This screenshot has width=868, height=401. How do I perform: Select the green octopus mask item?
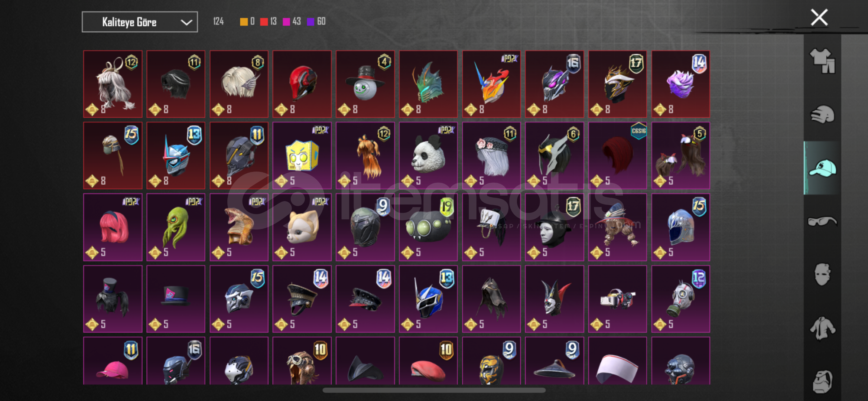click(x=176, y=227)
